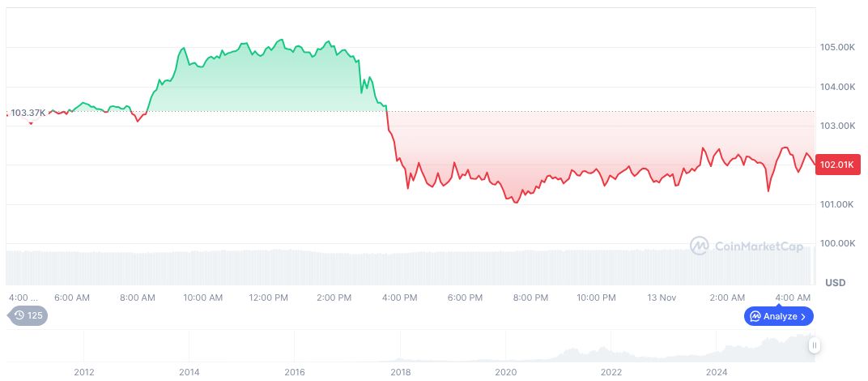Click the clock icon in the 125 badge

pyautogui.click(x=19, y=315)
